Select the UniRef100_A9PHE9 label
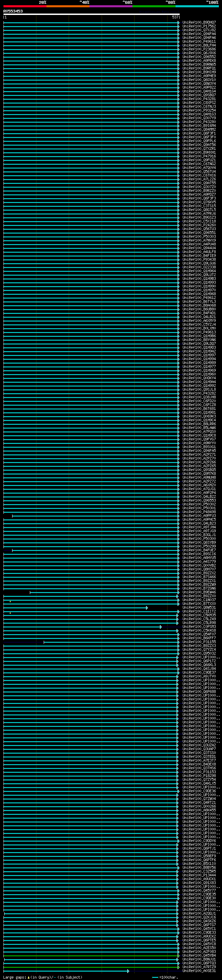 pos(199,76)
